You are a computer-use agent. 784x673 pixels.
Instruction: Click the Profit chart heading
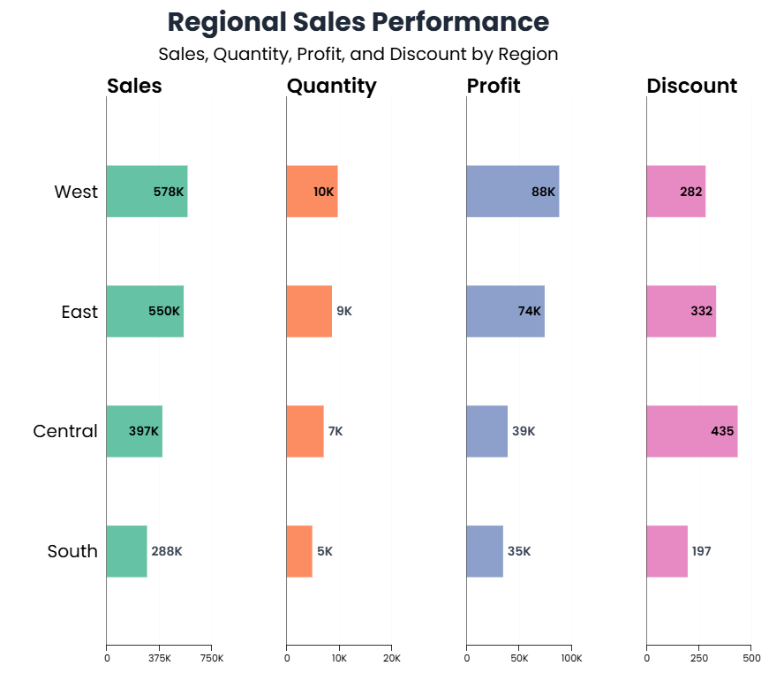pos(493,86)
